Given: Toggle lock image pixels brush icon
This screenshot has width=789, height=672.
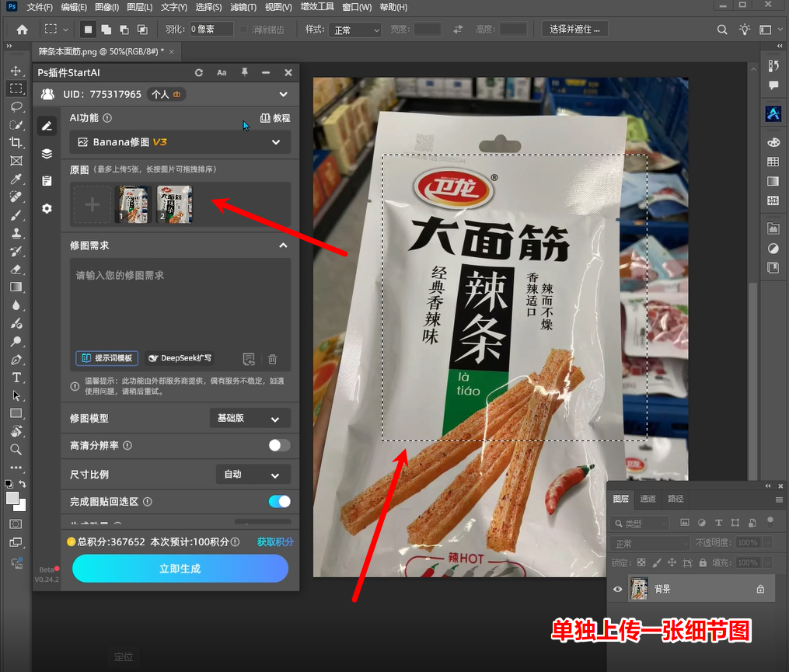Looking at the screenshot, I should [657, 562].
